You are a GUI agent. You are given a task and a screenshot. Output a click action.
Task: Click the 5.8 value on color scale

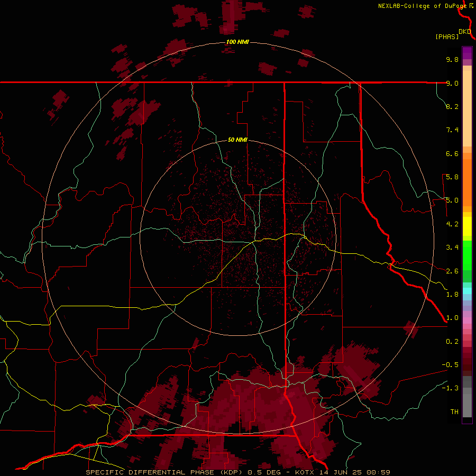tap(452, 177)
